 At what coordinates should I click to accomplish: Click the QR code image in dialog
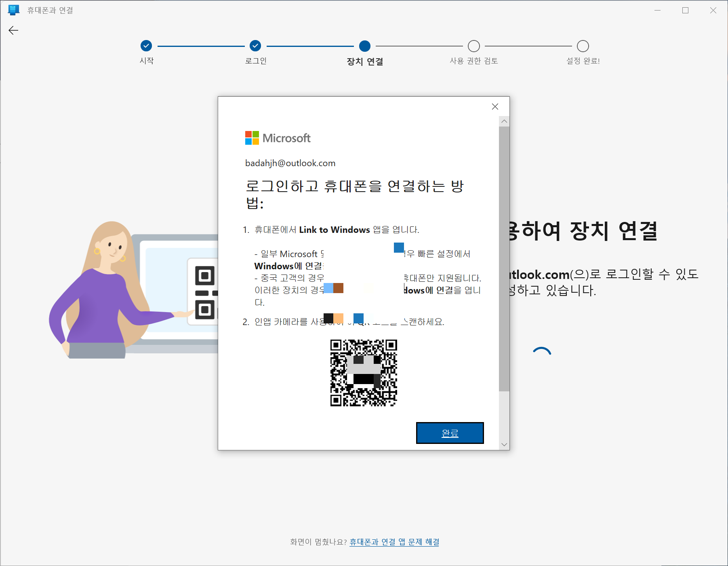(364, 373)
